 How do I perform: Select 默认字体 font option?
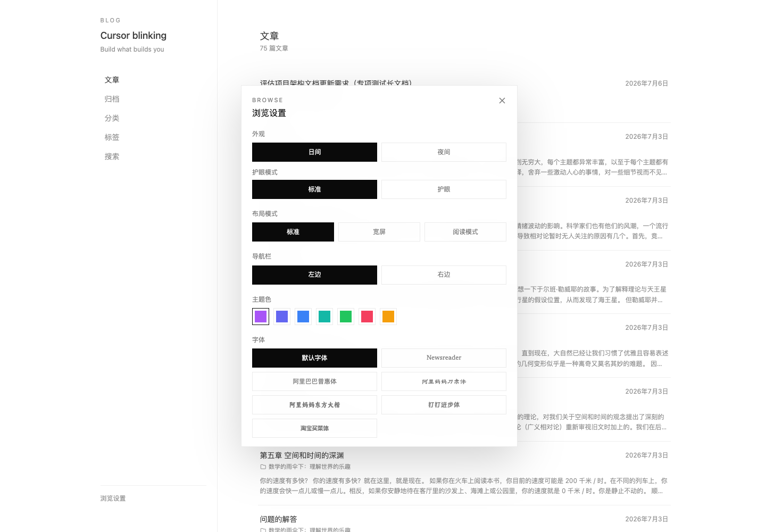(x=314, y=358)
